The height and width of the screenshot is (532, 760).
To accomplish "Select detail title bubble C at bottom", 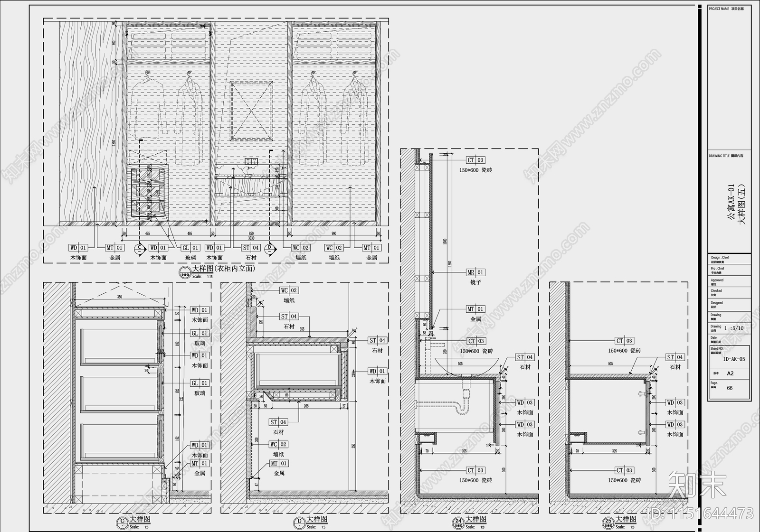I will pyautogui.click(x=122, y=523).
